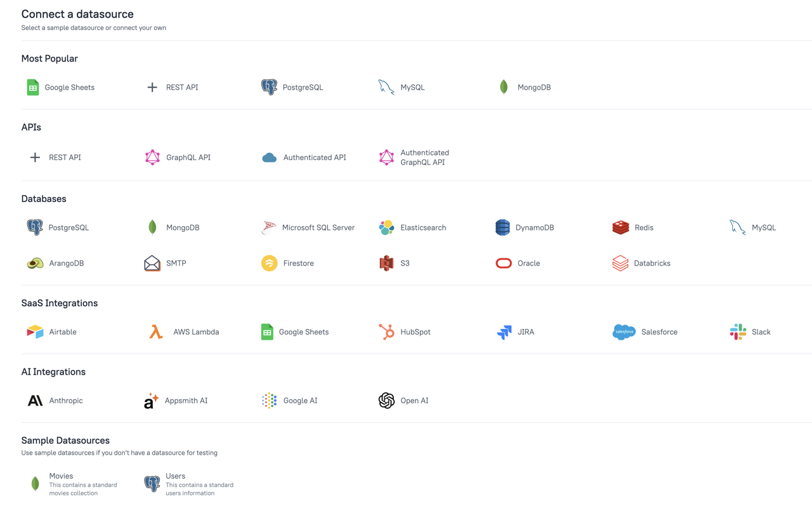Choose Authenticated GraphQL API icon
This screenshot has height=508, width=812.
386,157
